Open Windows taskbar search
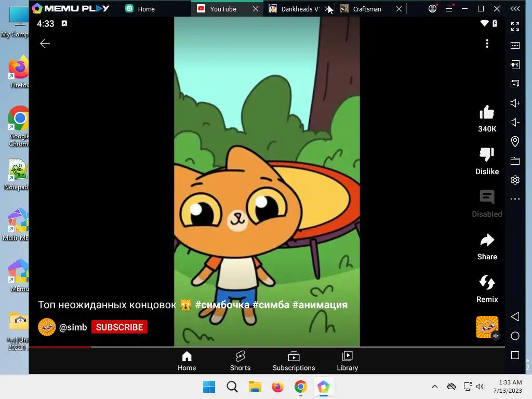This screenshot has height=399, width=532. pos(232,387)
